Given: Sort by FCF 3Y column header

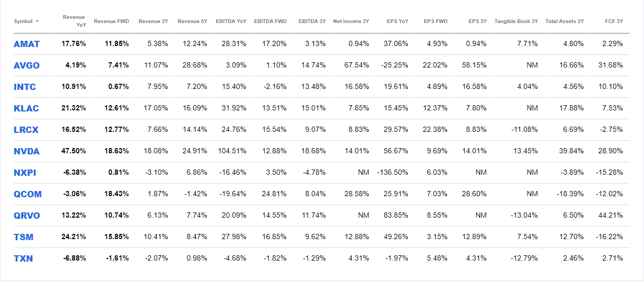Looking at the screenshot, I should (x=612, y=21).
